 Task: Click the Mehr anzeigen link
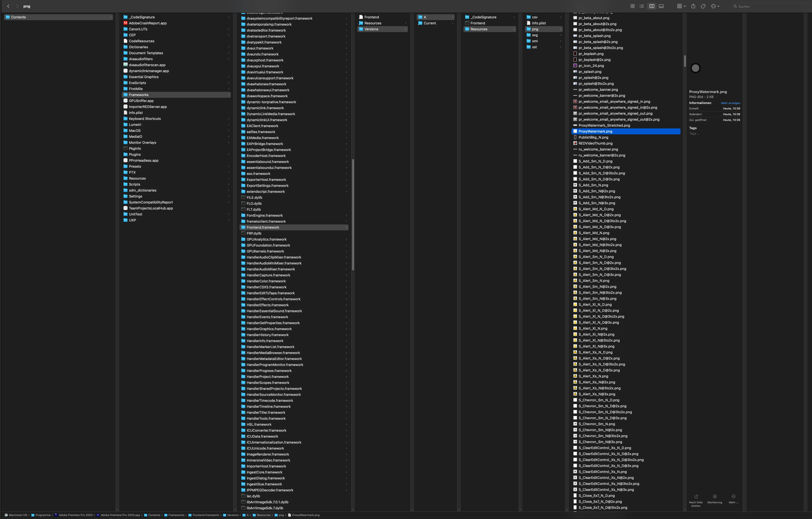[x=730, y=103]
